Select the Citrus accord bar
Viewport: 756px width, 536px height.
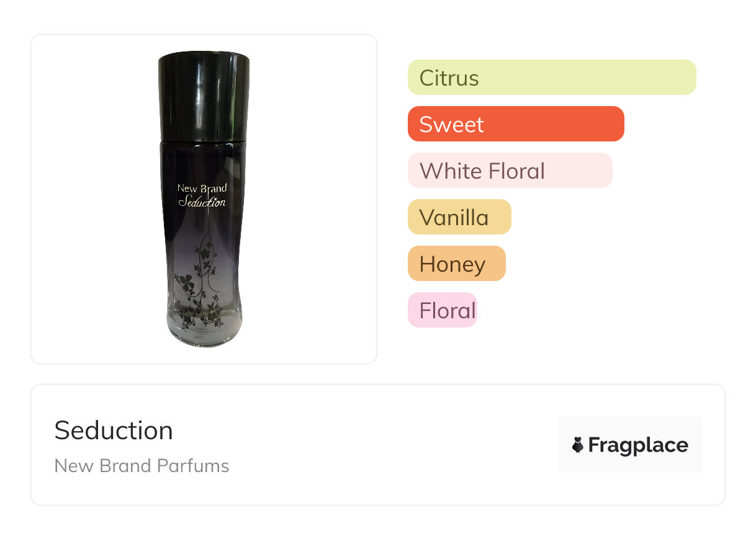pyautogui.click(x=551, y=78)
